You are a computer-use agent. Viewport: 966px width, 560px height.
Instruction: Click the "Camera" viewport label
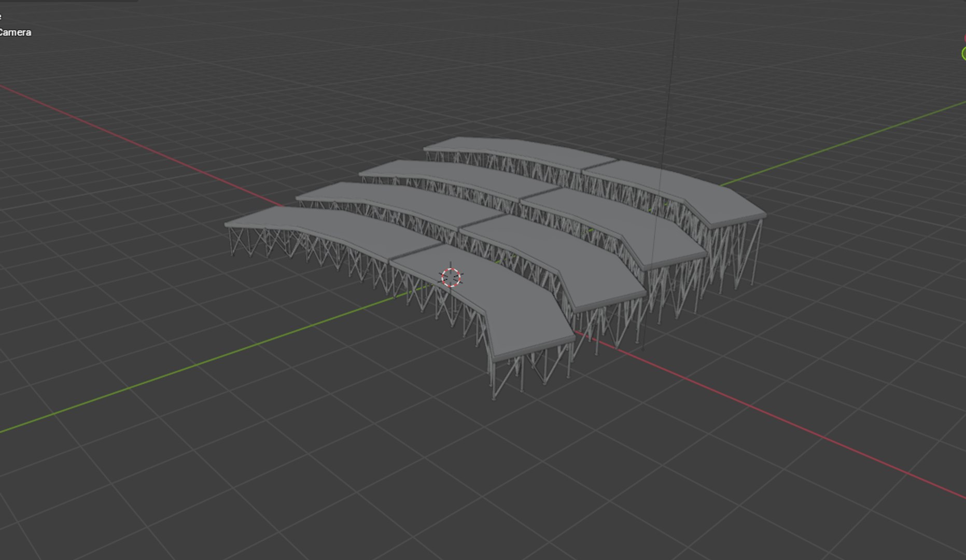pos(15,32)
